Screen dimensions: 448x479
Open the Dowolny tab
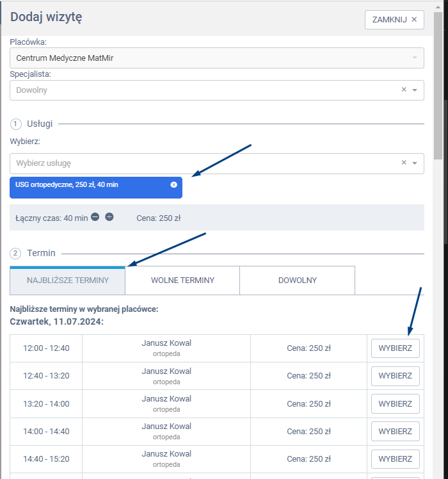click(x=297, y=280)
